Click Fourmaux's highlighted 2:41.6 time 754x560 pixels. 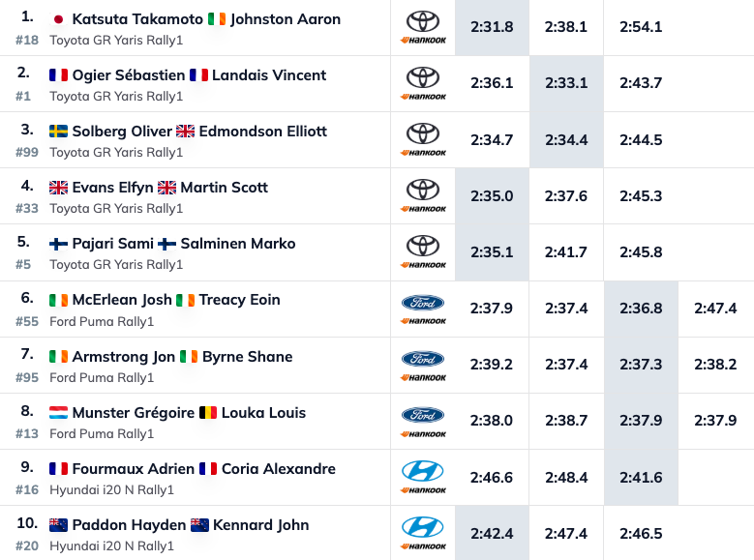641,477
